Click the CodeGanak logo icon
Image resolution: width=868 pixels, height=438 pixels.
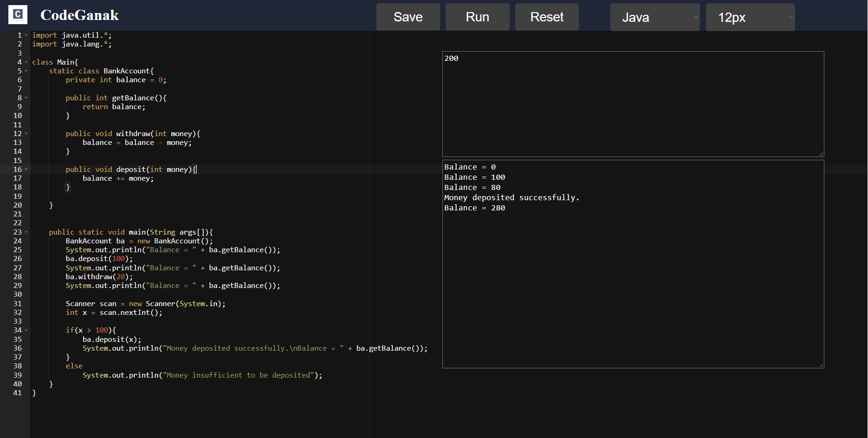18,15
